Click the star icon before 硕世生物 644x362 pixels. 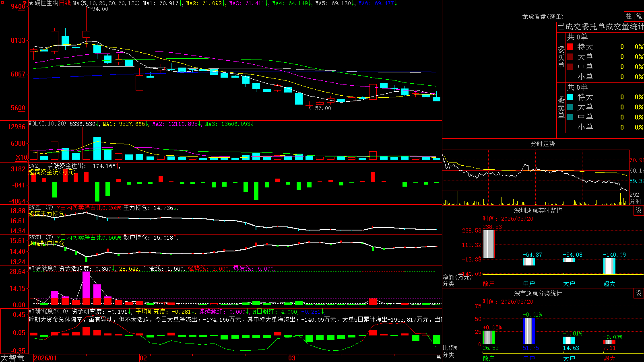tap(31, 3)
